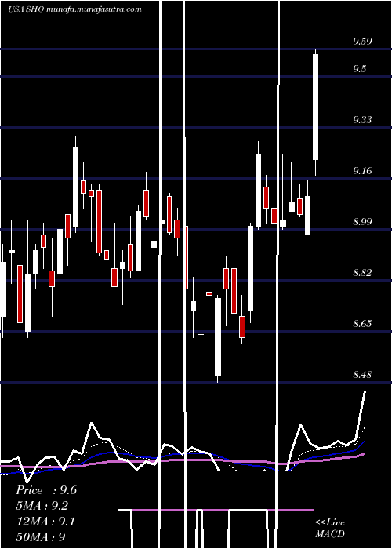This screenshot has width=392, height=549.
Task: Click the 9.33 price level label
Action: 362,120
